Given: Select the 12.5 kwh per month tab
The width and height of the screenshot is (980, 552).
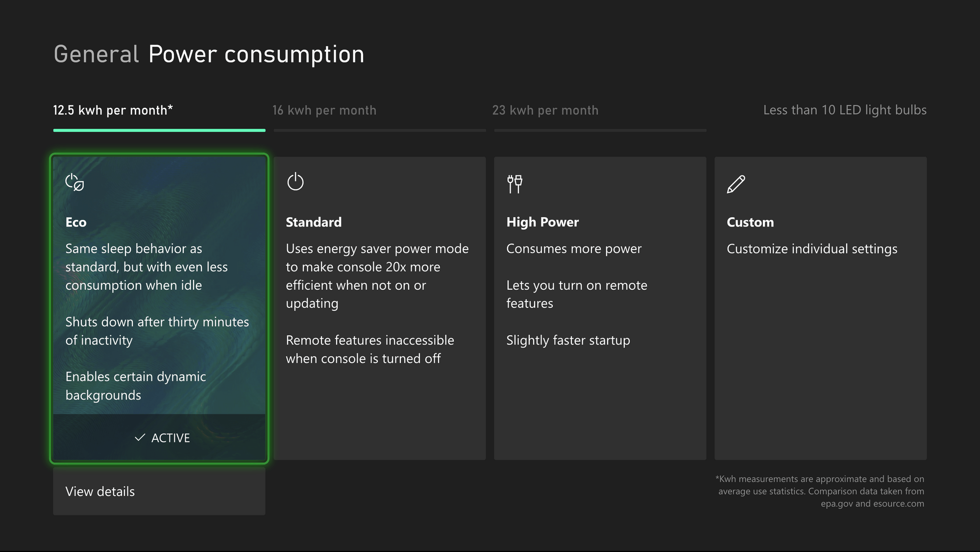Looking at the screenshot, I should tap(112, 110).
